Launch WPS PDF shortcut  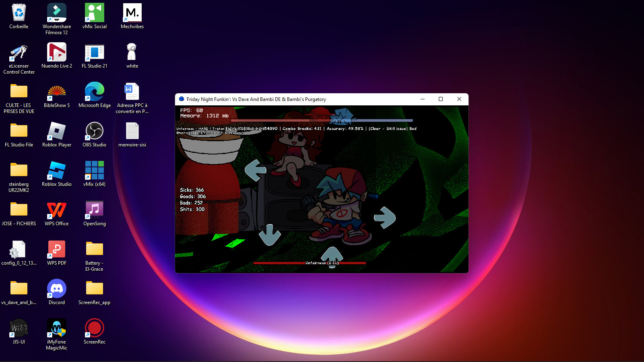tap(57, 253)
